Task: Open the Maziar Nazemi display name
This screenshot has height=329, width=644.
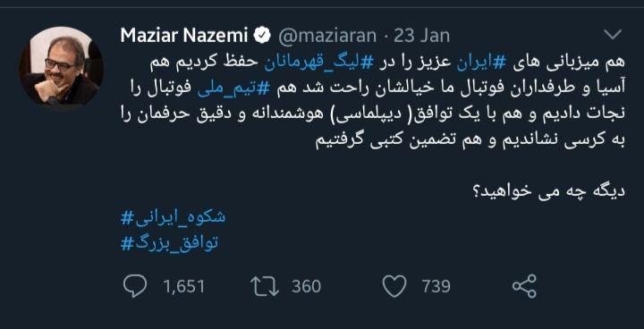Action: [183, 36]
